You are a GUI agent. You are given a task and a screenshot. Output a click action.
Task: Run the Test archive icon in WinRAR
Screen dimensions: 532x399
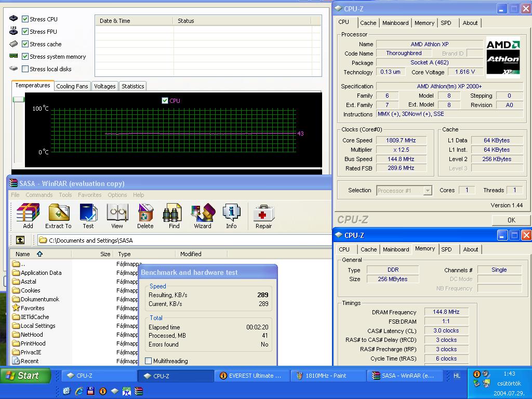coord(88,216)
